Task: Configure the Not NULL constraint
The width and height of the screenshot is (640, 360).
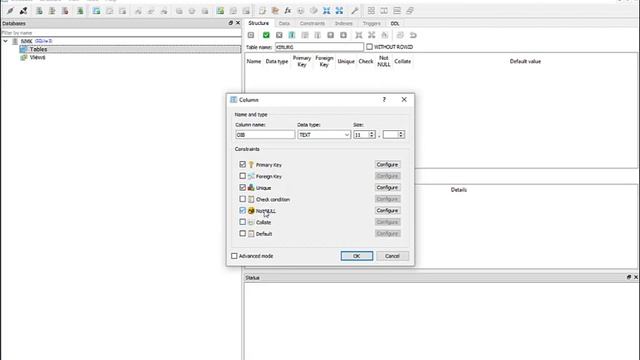Action: click(x=387, y=210)
